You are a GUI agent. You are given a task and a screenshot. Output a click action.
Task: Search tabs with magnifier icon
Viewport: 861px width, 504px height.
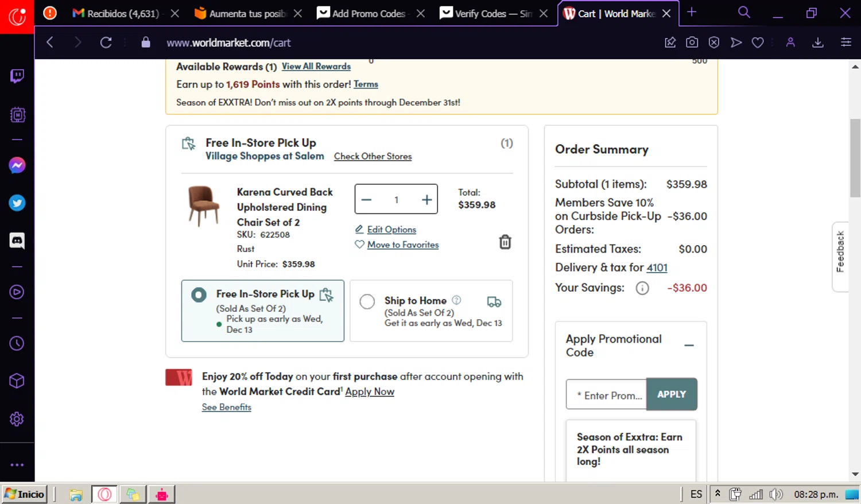[744, 13]
